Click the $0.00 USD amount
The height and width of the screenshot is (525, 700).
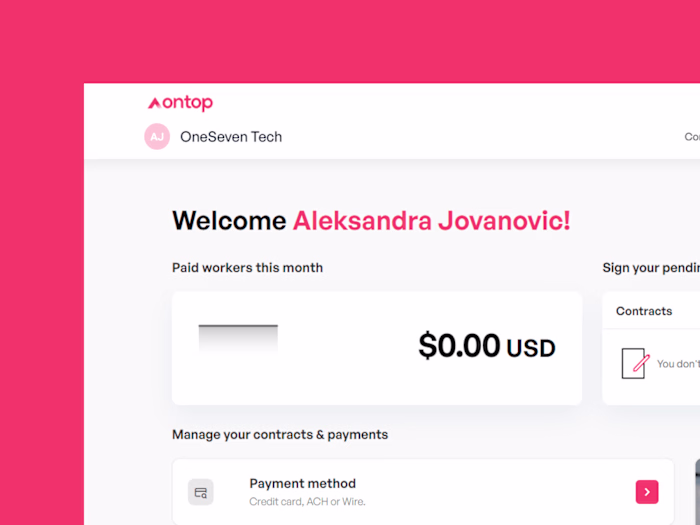coord(486,347)
